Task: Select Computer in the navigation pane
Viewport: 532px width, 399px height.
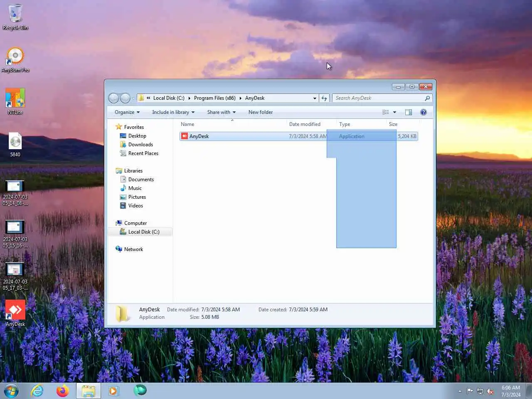Action: [135, 223]
